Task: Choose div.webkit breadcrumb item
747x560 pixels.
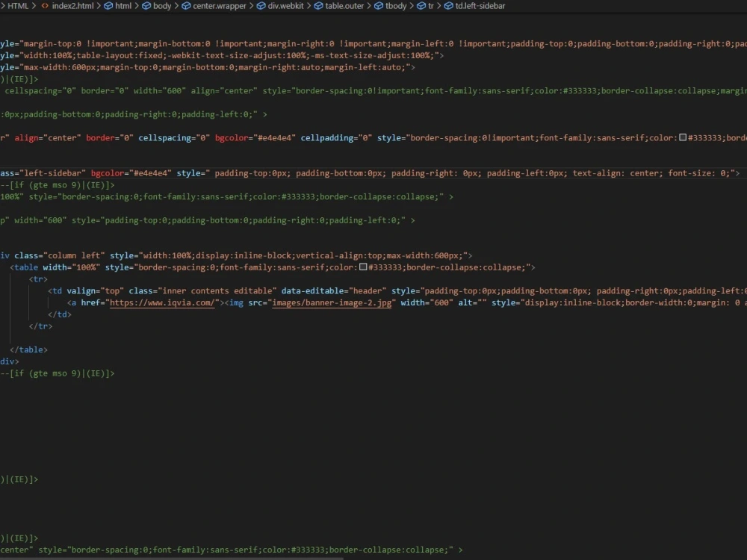Action: click(x=285, y=6)
